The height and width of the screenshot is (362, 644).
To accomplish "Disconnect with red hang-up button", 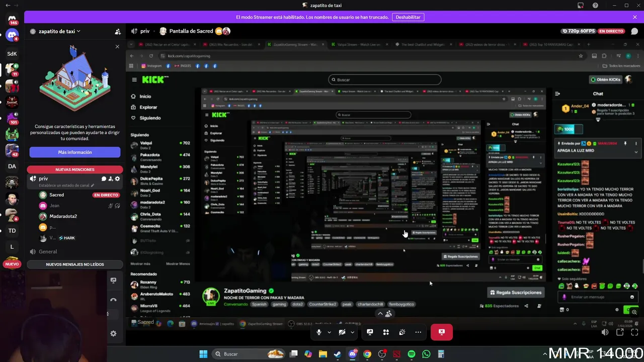I will tap(441, 332).
